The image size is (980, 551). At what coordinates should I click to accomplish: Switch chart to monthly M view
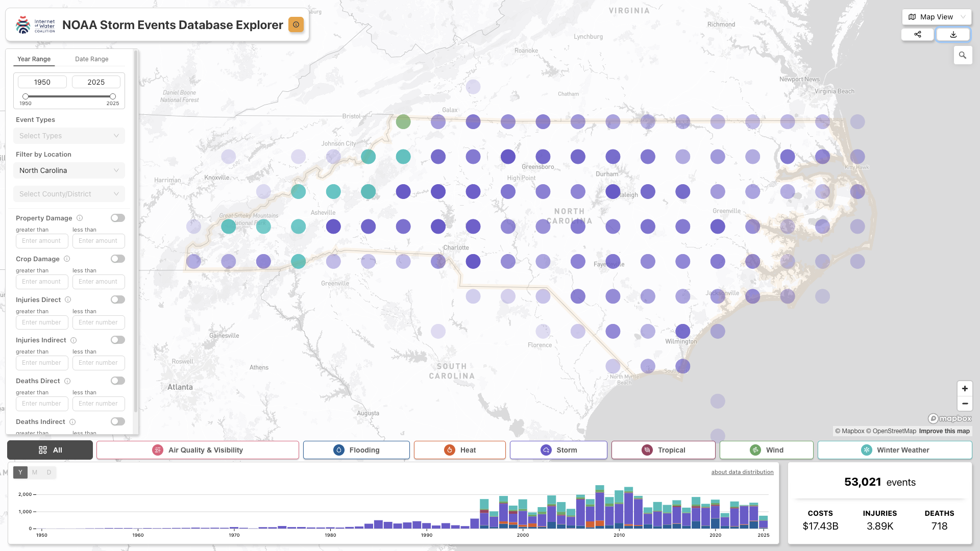point(35,472)
